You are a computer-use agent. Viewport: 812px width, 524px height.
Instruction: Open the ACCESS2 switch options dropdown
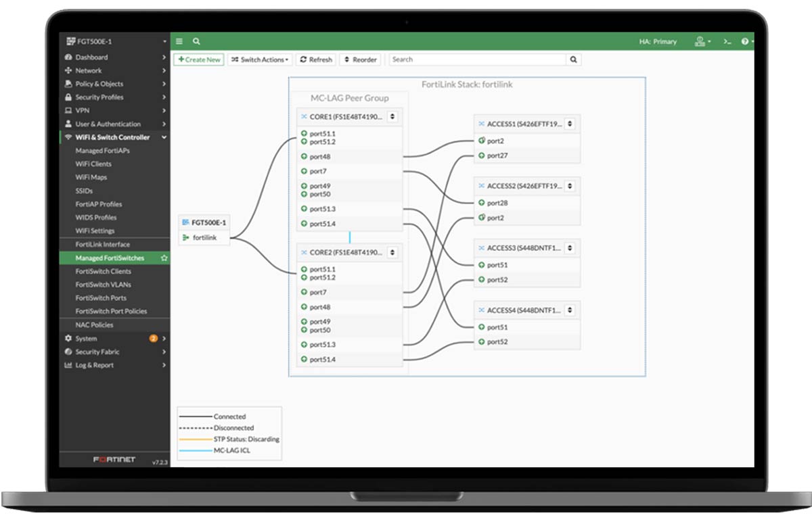tap(570, 186)
